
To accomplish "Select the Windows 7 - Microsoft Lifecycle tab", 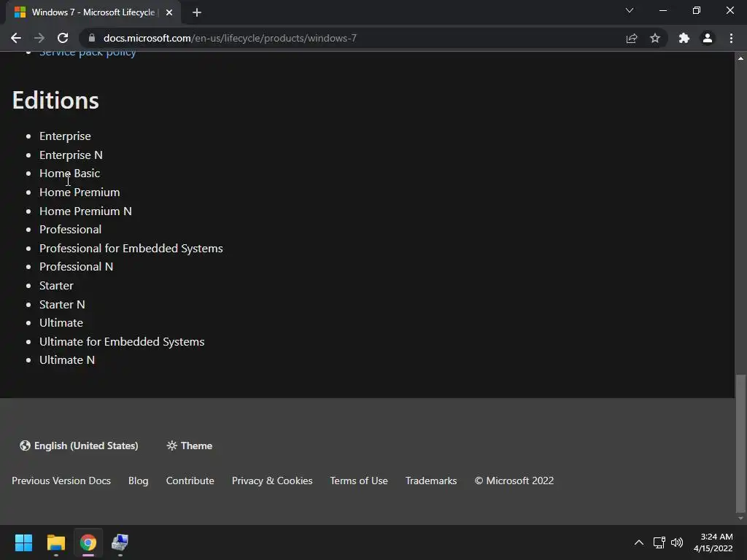I will 93,12.
